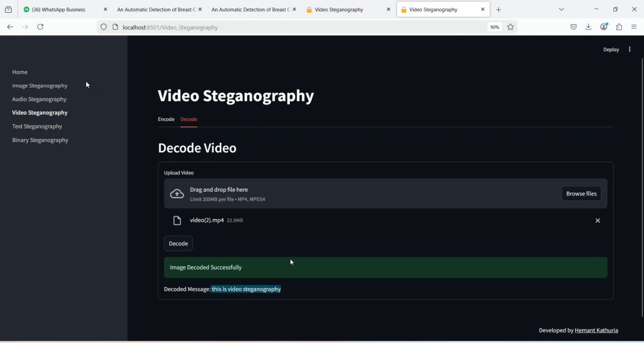
Task: Switch to the Encode tab
Action: [x=166, y=119]
